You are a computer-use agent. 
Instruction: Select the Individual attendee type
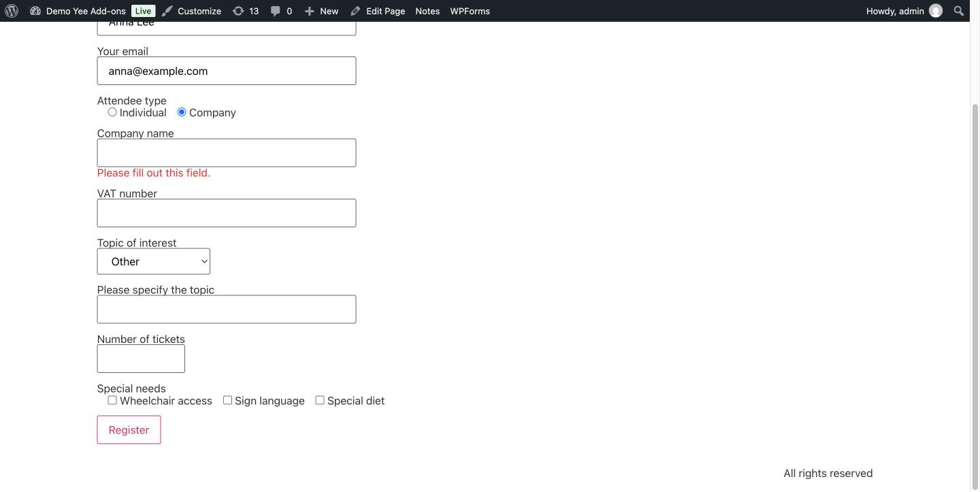click(112, 112)
